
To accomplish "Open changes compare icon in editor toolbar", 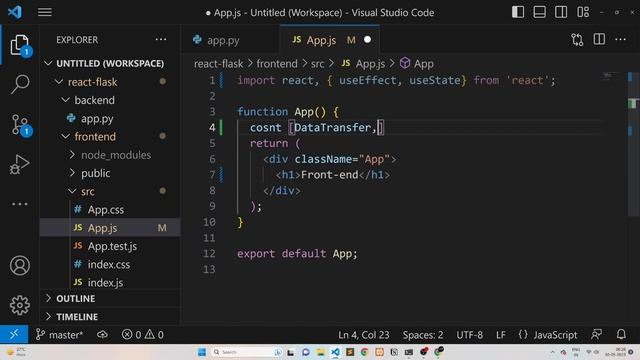I will [x=577, y=40].
